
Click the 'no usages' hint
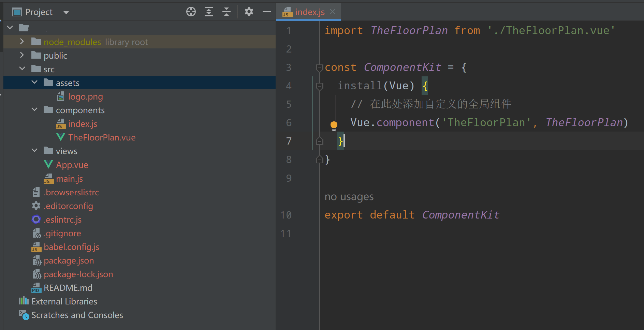[349, 197]
